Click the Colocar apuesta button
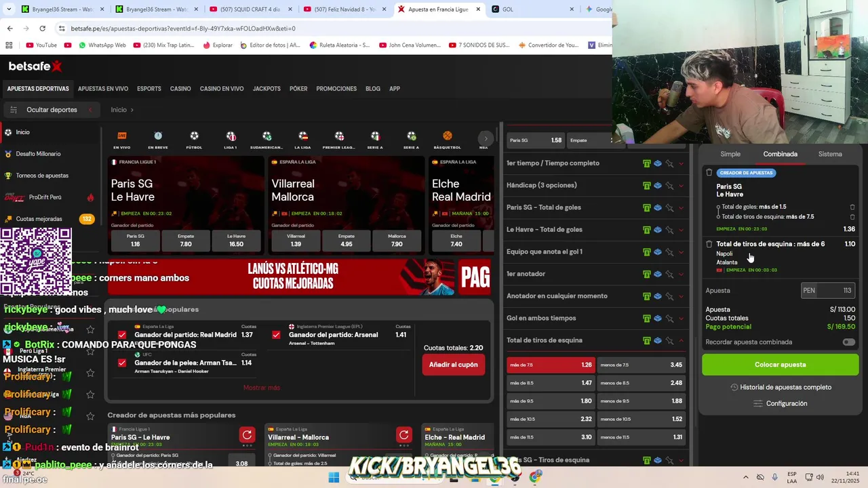This screenshot has height=488, width=868. click(x=781, y=365)
